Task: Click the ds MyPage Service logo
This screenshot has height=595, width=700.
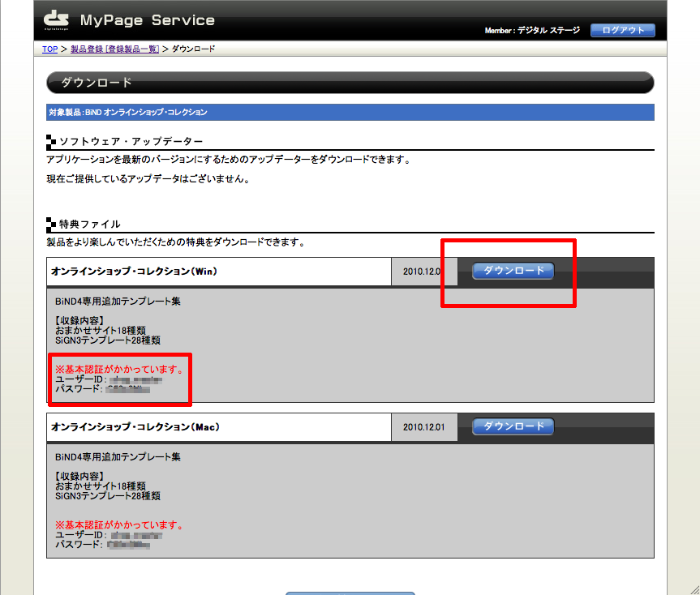Action: (129, 20)
